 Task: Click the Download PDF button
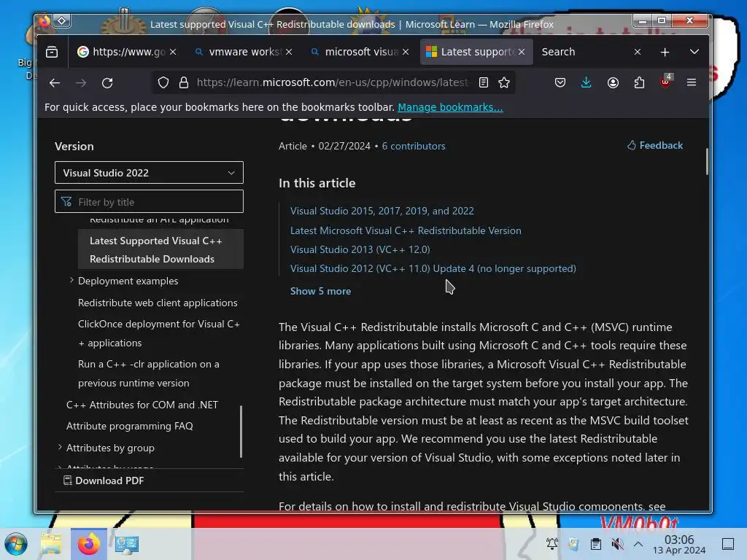104,481
